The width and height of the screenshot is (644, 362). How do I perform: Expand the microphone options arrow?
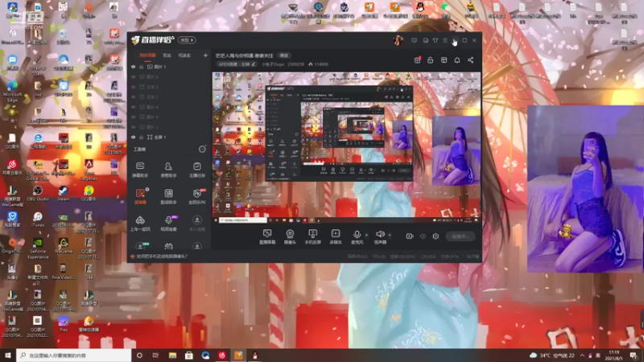tap(366, 235)
